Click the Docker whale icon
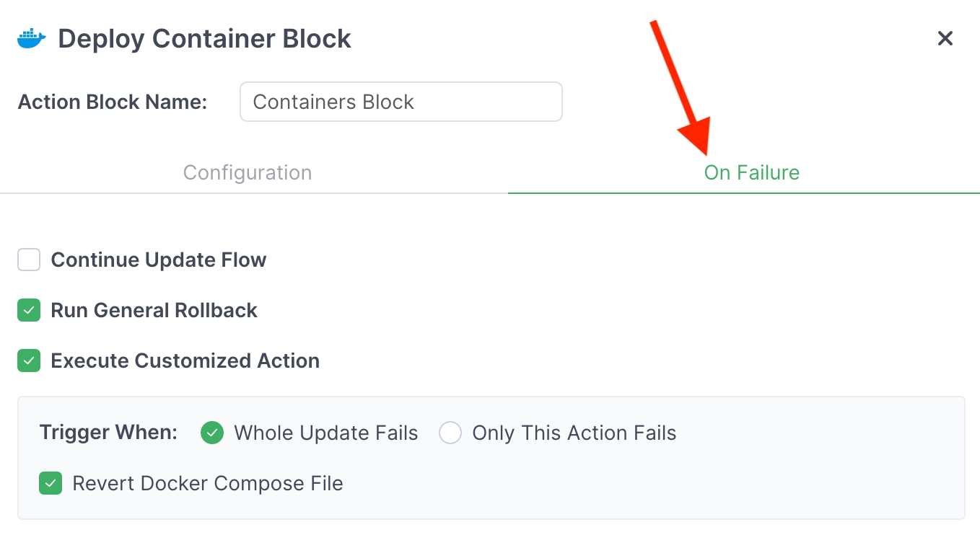980x535 pixels. (31, 38)
